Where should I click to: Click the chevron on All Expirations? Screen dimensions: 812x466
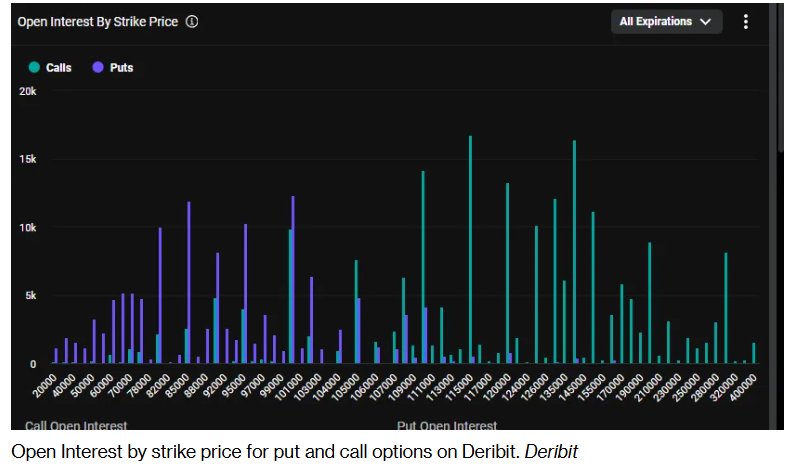(x=705, y=22)
